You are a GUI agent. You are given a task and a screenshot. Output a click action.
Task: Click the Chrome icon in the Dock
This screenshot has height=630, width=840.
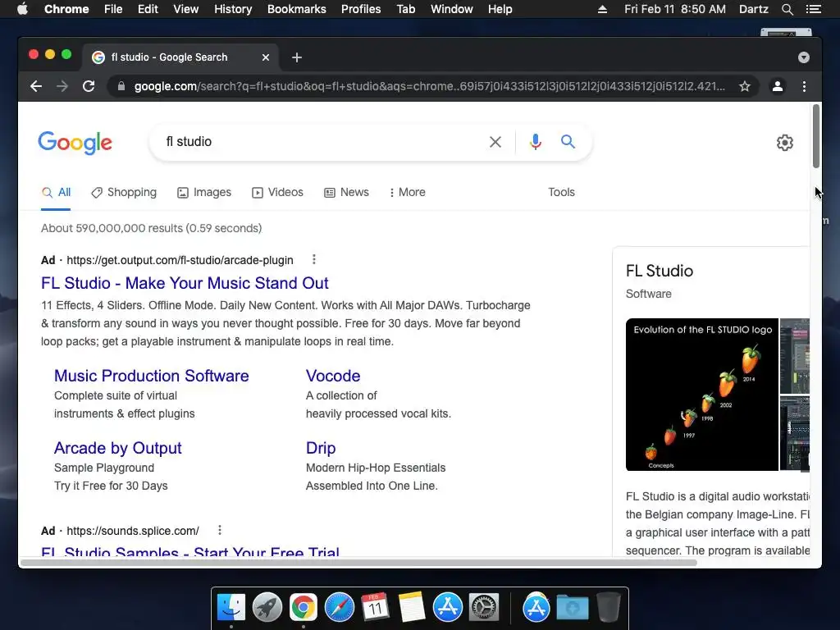point(304,607)
